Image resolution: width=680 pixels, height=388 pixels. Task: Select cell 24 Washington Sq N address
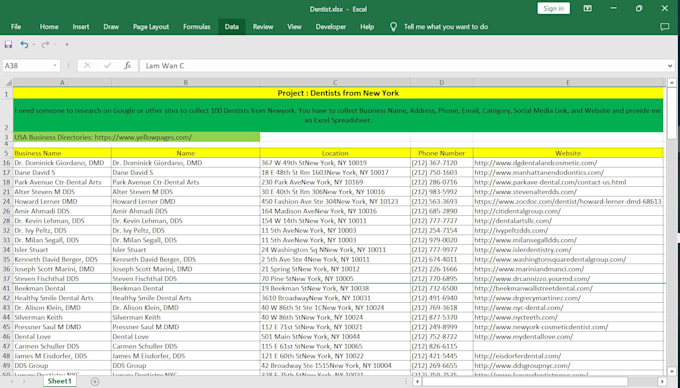point(335,250)
